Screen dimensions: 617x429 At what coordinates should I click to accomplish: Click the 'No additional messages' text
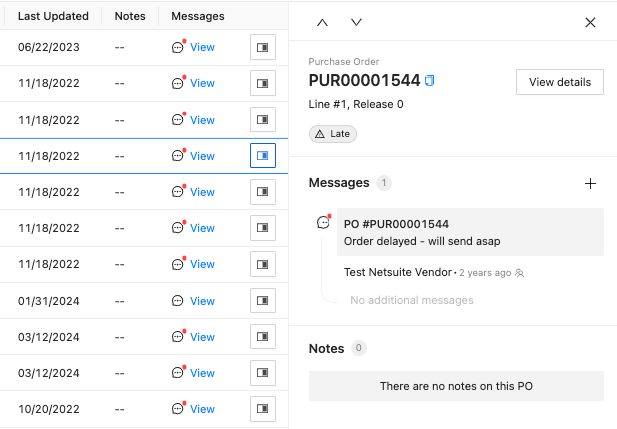click(x=412, y=300)
